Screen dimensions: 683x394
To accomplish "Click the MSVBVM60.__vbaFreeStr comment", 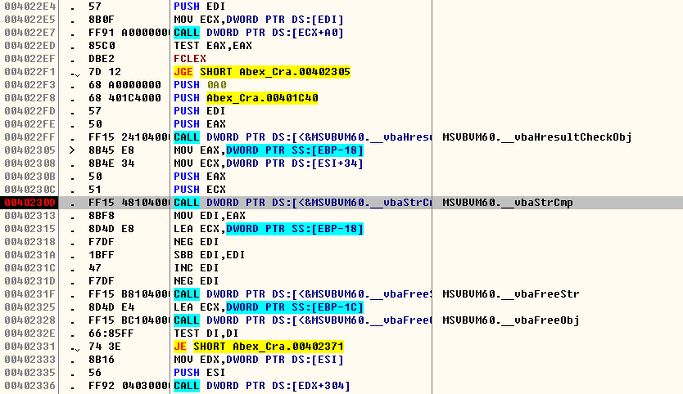I will [x=511, y=294].
